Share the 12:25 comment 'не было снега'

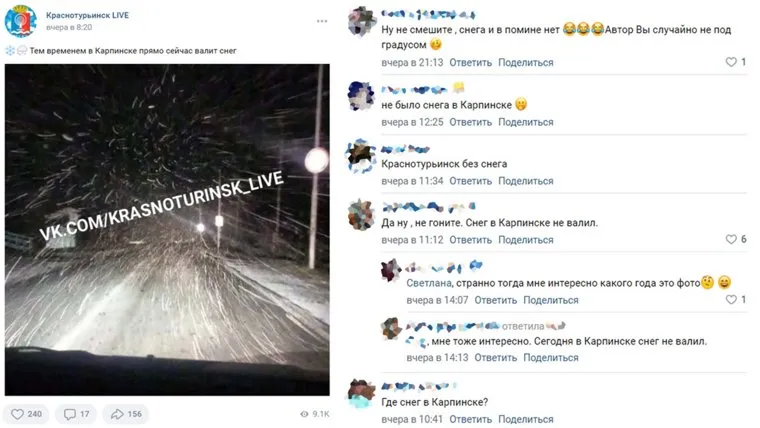click(x=525, y=122)
